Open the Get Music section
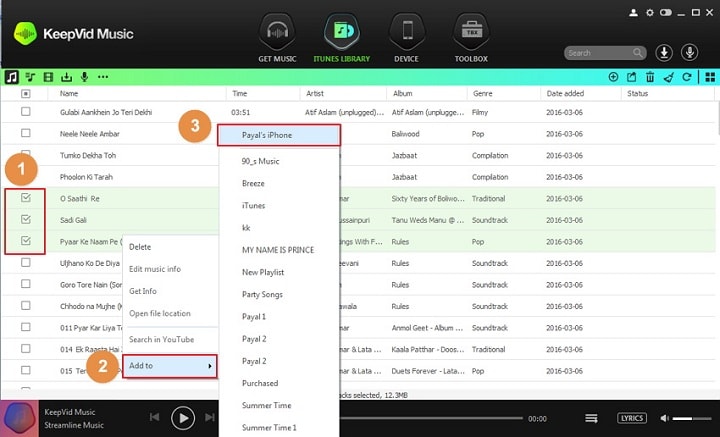This screenshot has width=720, height=437. pyautogui.click(x=277, y=39)
